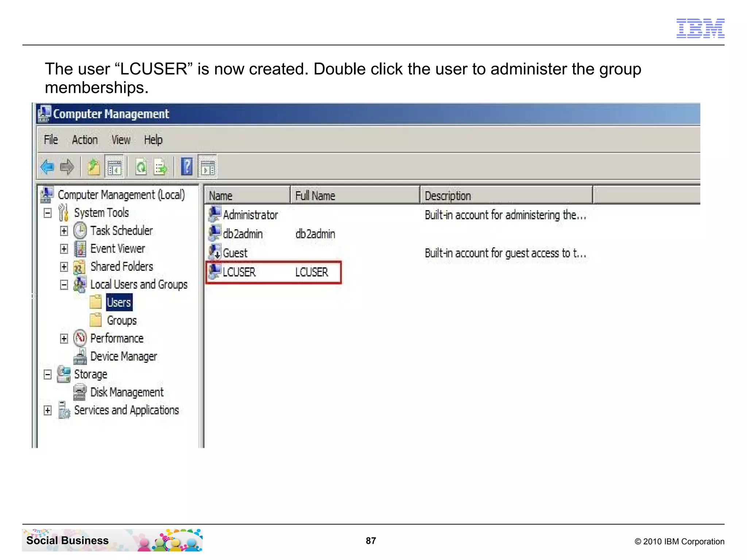This screenshot has height=560, width=747.
Task: Click the LCUSER full name cell
Action: (x=312, y=272)
